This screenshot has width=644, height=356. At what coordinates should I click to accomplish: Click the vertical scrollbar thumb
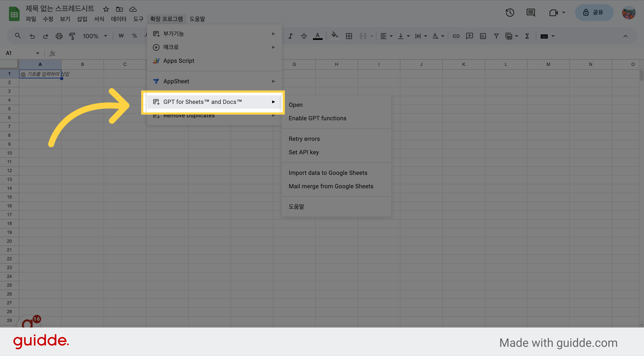point(641,76)
